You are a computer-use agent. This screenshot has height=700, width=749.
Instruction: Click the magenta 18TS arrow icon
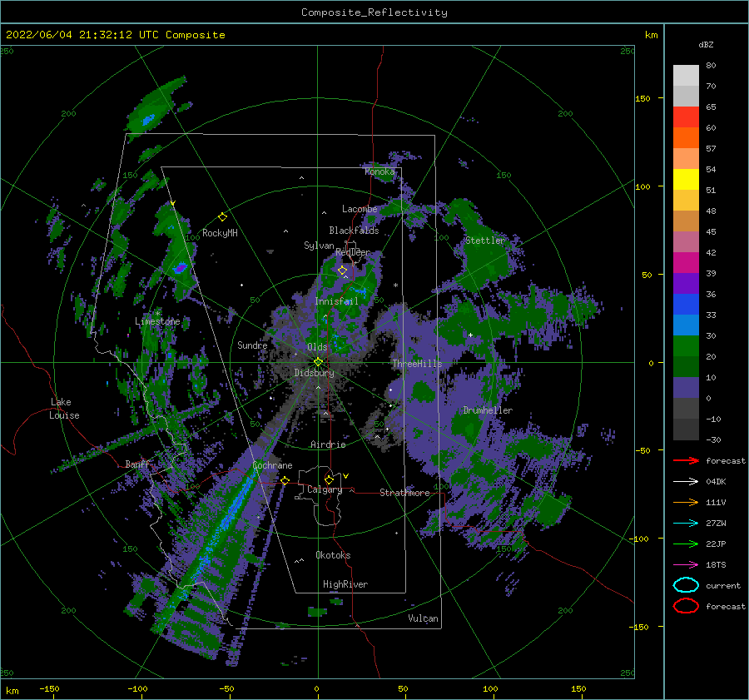pos(686,565)
